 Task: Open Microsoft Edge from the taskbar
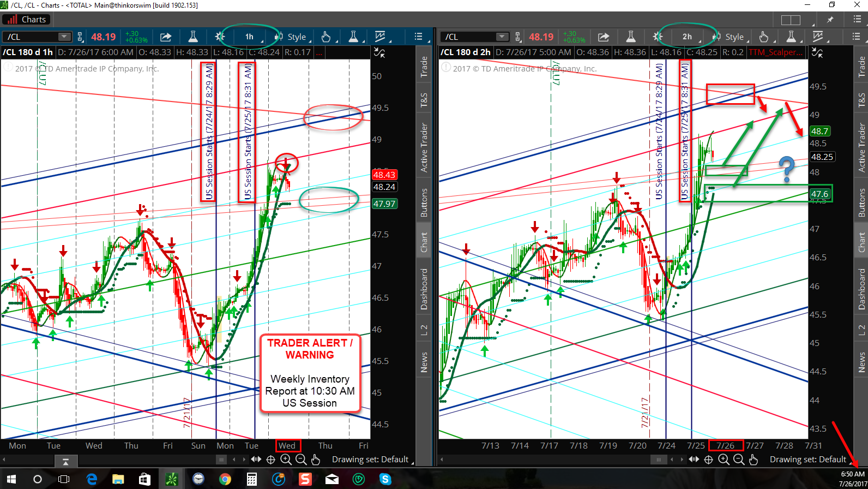pyautogui.click(x=92, y=479)
